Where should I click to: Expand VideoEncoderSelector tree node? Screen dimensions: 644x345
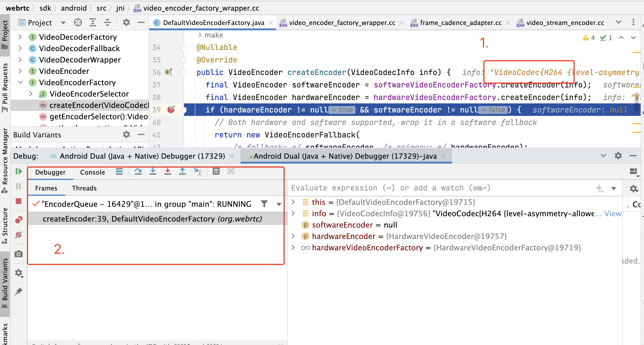(x=31, y=94)
